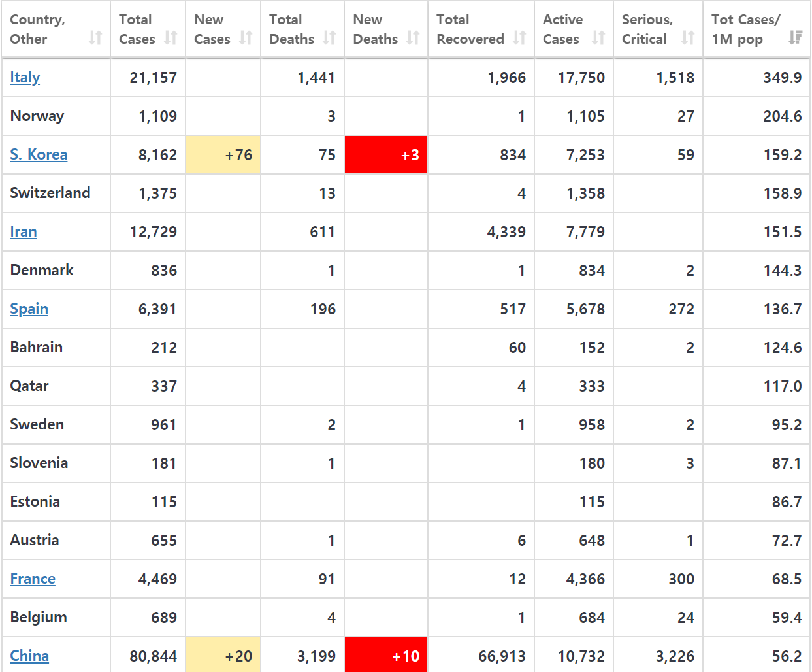
Task: Open the China country link
Action: tap(29, 656)
